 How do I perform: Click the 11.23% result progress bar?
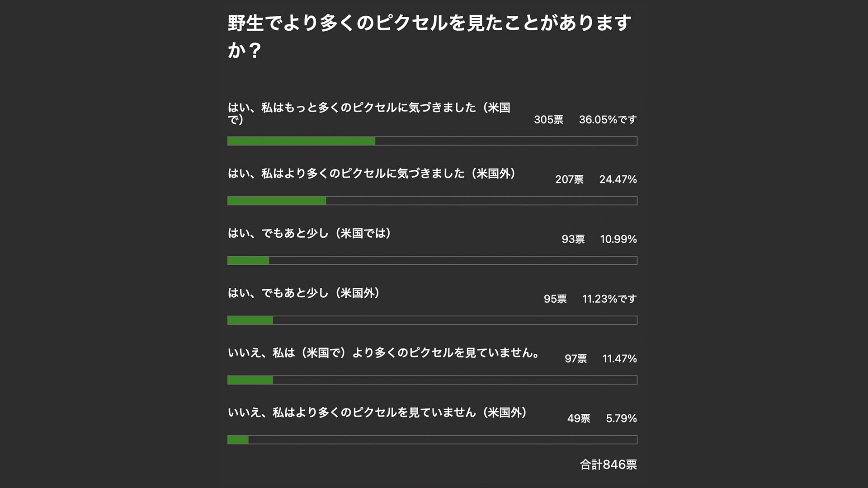click(x=432, y=320)
